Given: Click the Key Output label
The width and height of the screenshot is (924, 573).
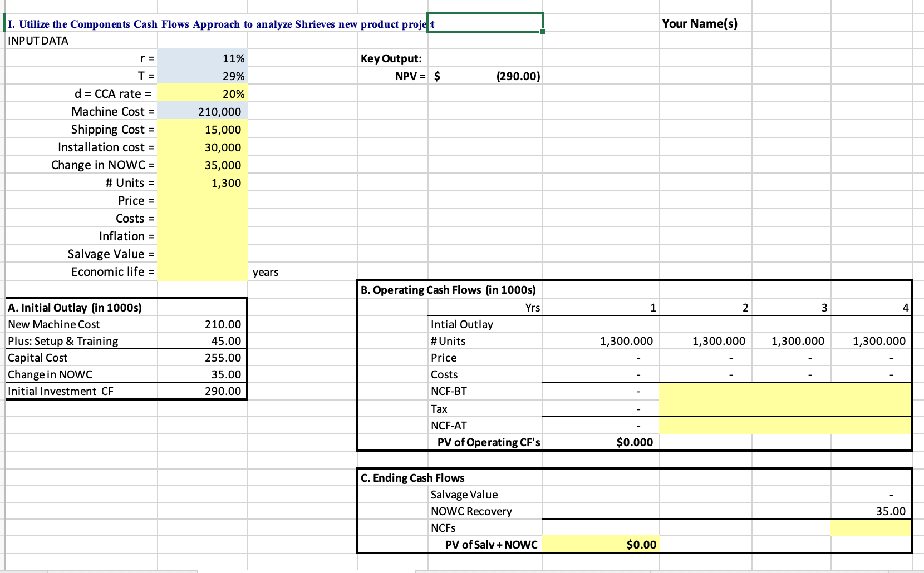Looking at the screenshot, I should (391, 58).
